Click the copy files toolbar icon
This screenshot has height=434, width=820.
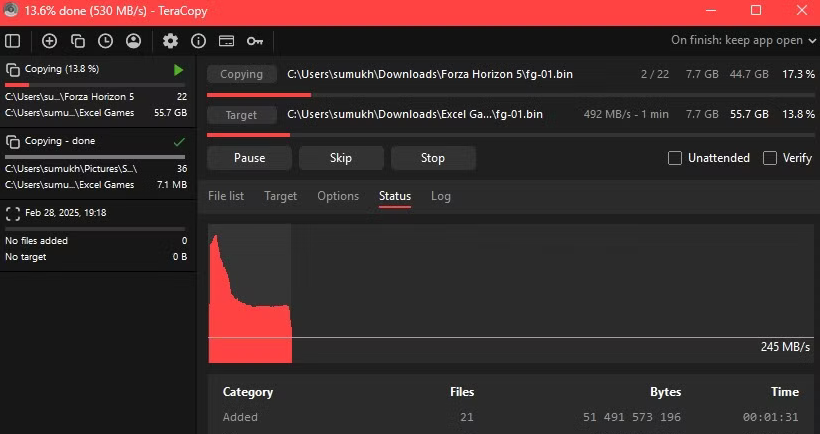pos(77,41)
